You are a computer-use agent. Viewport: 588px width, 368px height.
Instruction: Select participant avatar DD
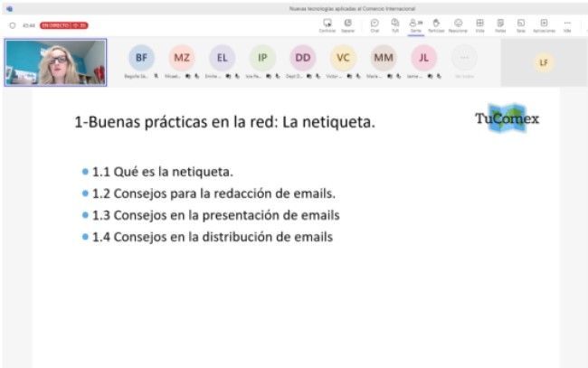(x=303, y=58)
